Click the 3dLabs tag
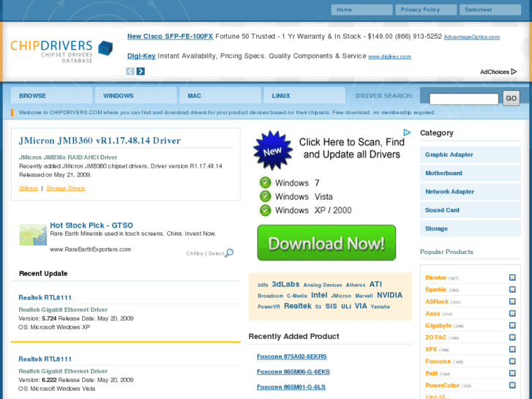 (285, 284)
